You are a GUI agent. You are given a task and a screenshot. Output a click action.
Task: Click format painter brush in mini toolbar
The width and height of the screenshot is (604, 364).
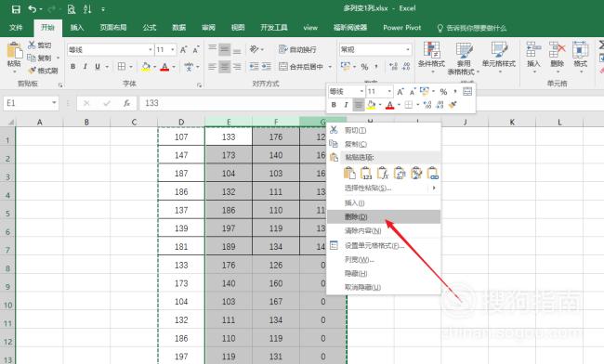tap(453, 105)
